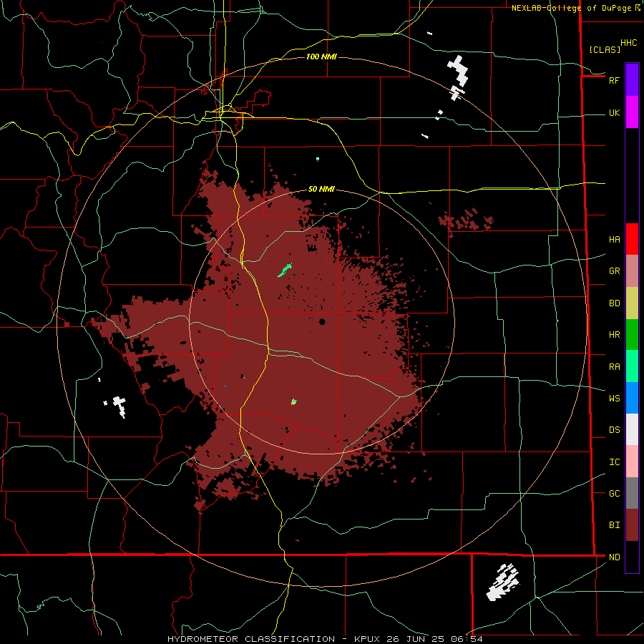Screen dimensions: 644x644
Task: Select the BD yellow legend swatch
Action: [x=632, y=303]
